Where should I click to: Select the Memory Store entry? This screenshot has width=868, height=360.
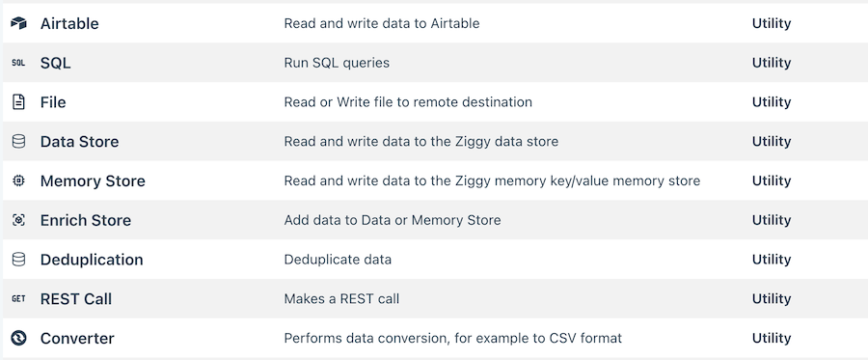[93, 181]
